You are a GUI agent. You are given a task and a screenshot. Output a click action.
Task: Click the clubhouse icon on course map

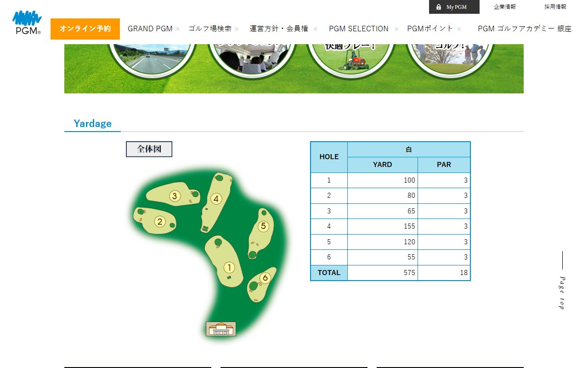221,329
